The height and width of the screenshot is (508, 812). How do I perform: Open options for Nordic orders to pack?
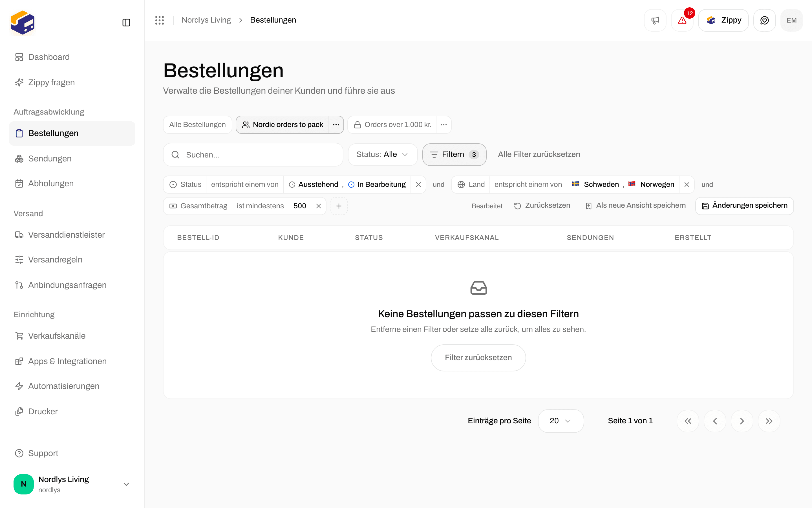tap(336, 125)
